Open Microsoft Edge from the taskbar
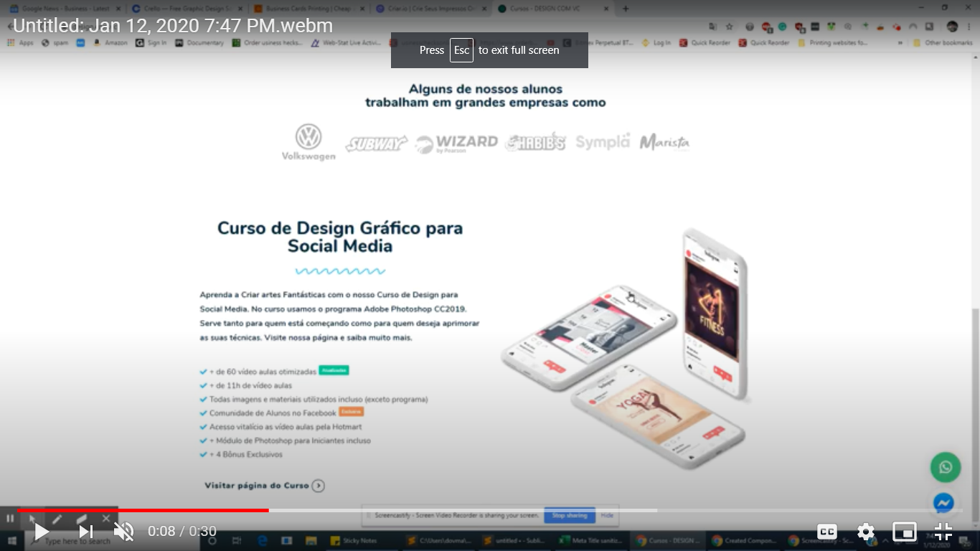Viewport: 980px width, 551px height. pyautogui.click(x=263, y=541)
